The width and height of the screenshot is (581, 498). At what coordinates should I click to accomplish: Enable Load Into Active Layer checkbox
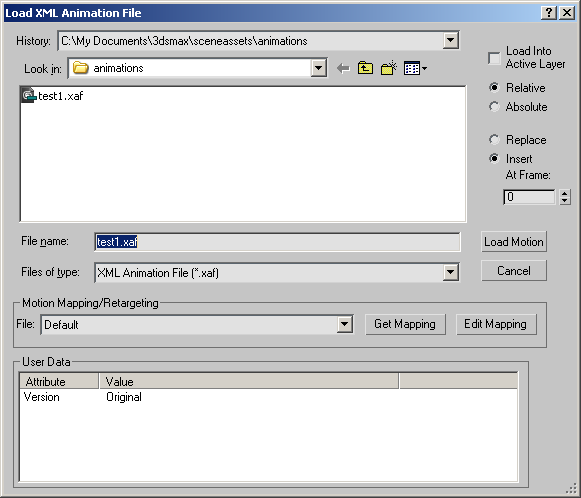click(494, 58)
